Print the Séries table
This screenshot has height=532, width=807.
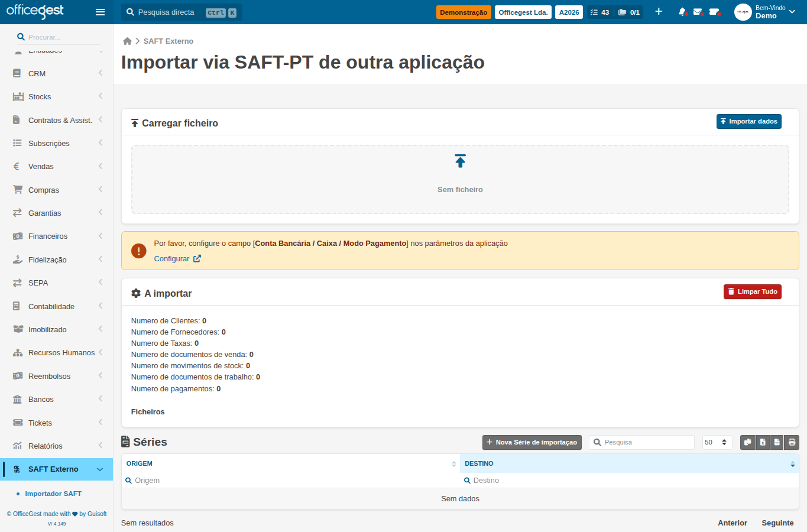[792, 442]
